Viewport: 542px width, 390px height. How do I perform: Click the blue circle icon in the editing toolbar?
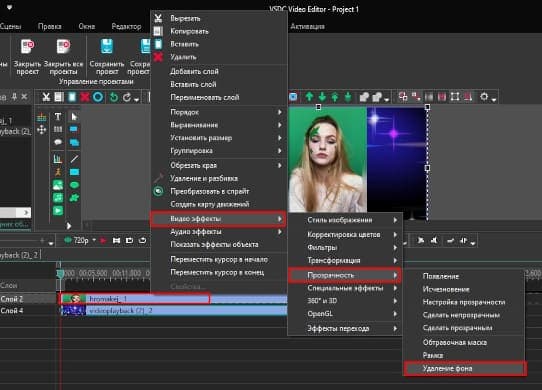(98, 97)
